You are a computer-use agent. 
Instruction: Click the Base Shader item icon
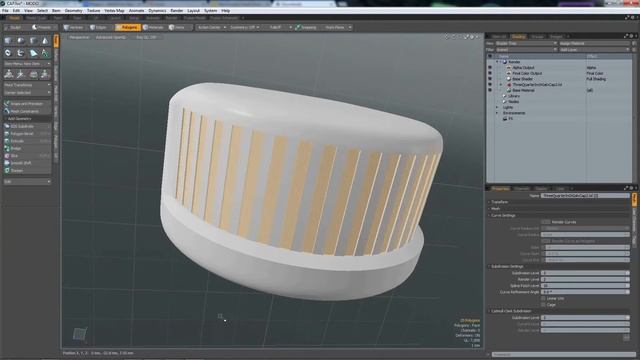coord(509,79)
